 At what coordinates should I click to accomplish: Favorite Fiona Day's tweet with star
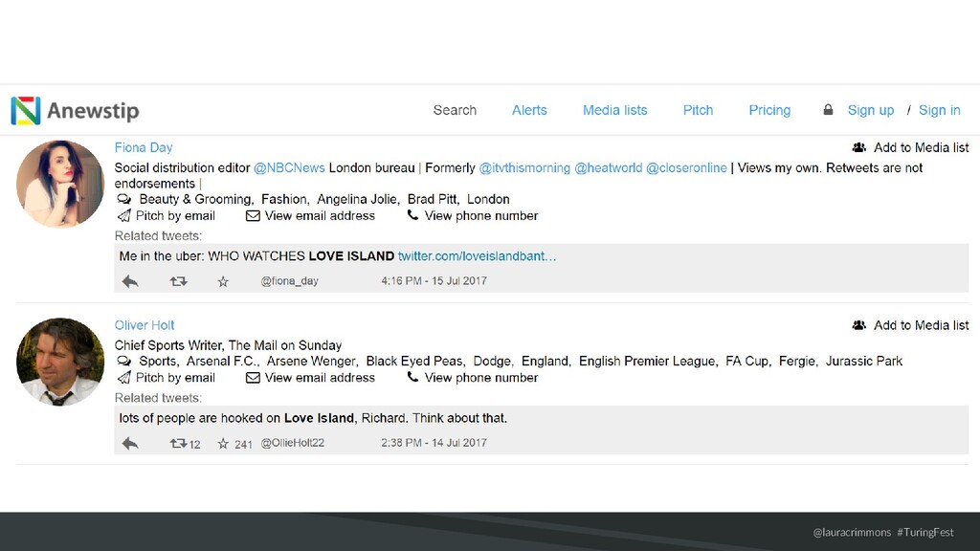click(223, 282)
